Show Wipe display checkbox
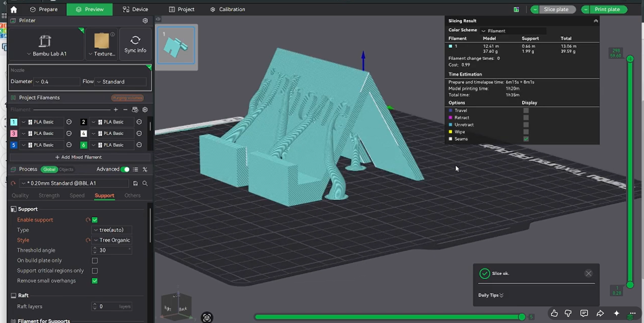The image size is (644, 323). 526,132
